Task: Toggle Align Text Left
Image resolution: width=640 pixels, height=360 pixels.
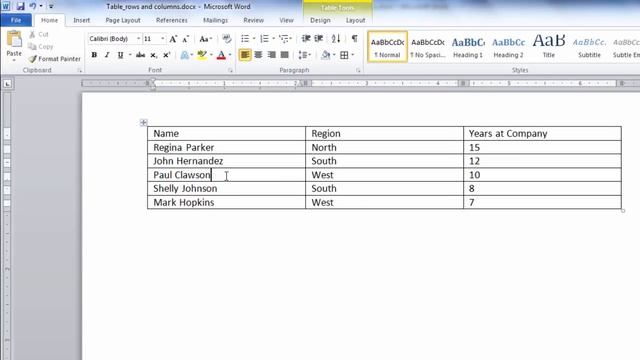Action: (245, 55)
